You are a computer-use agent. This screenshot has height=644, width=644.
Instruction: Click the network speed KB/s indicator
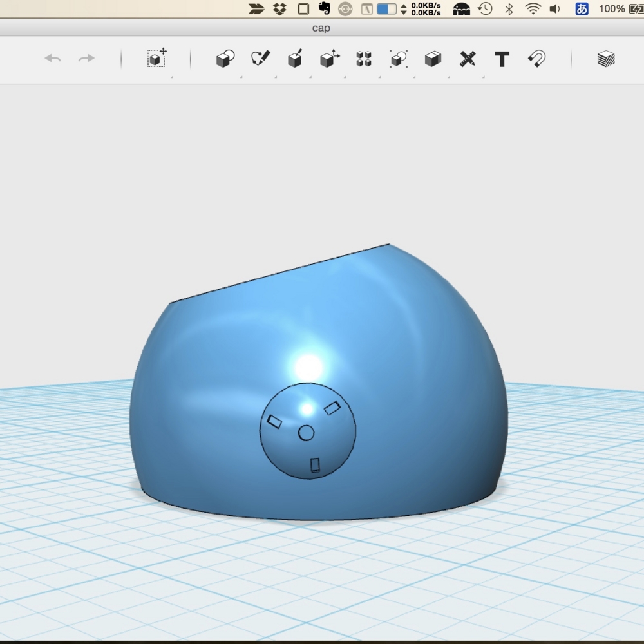coord(421,8)
